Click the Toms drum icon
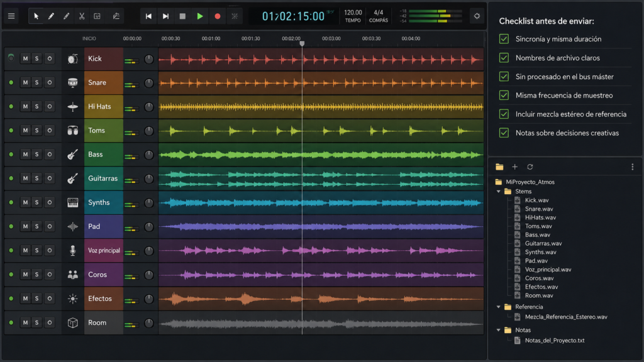 point(73,131)
